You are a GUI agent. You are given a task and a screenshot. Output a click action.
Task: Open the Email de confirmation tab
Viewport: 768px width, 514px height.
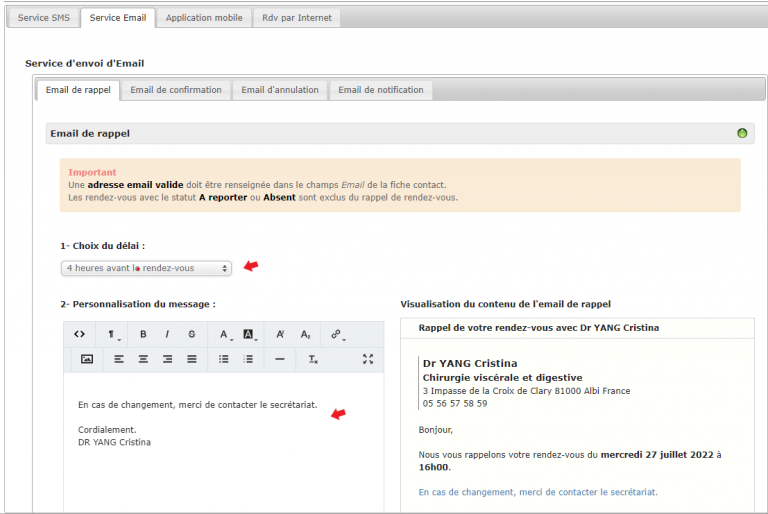tap(176, 90)
